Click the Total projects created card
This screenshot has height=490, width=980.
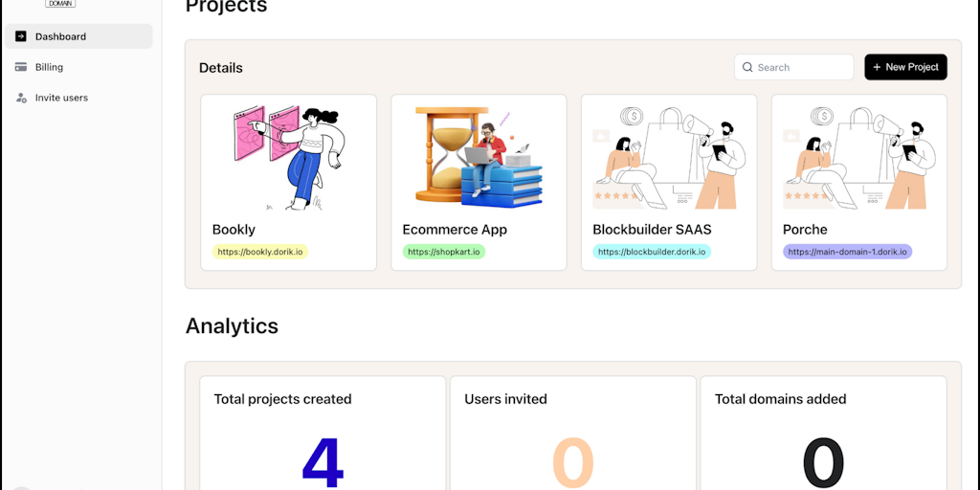(323, 433)
